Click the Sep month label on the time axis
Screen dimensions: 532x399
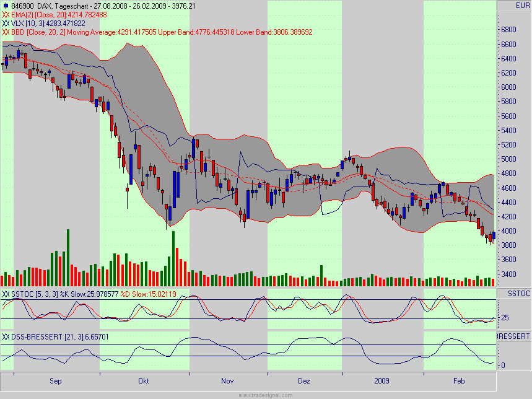click(x=56, y=382)
